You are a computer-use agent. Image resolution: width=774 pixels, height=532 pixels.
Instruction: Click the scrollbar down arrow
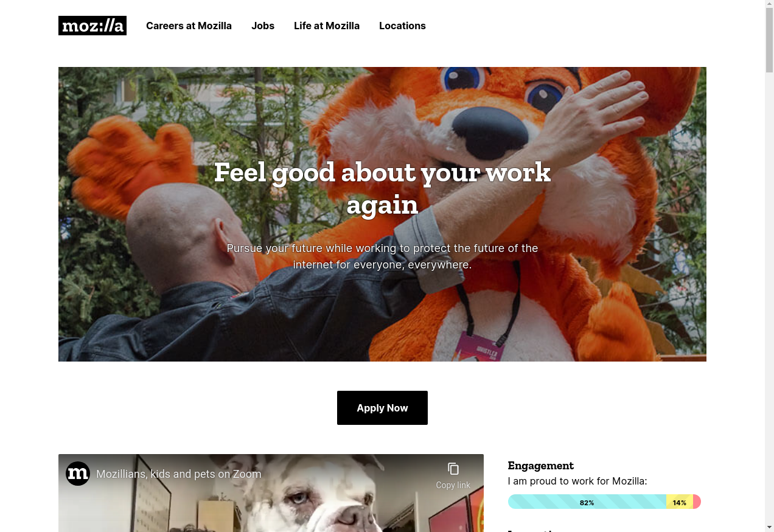tap(769, 527)
